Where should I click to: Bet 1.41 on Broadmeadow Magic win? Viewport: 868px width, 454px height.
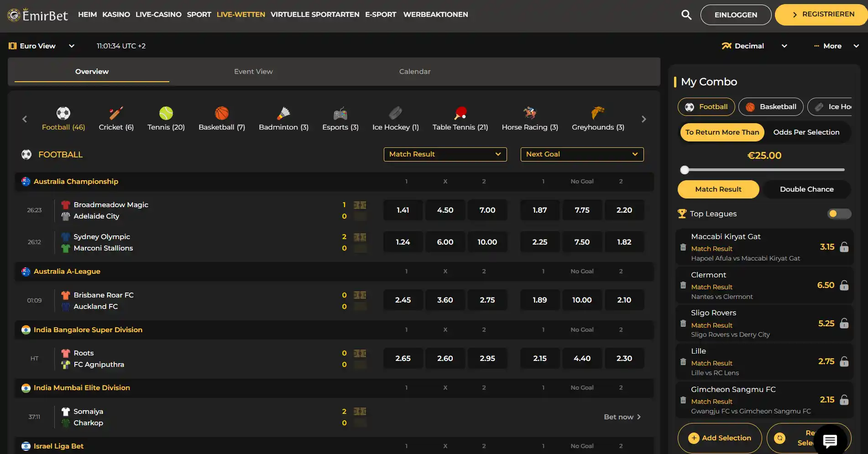[x=403, y=210]
